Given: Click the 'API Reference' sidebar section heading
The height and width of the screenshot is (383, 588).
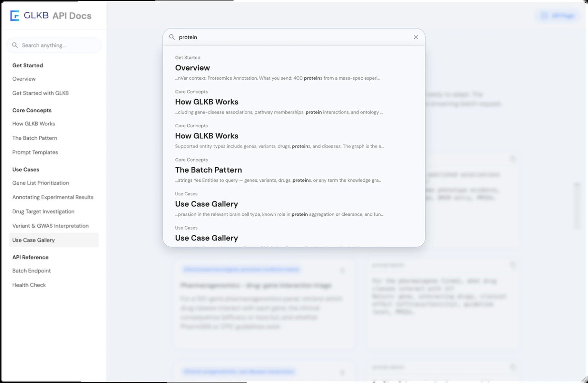Looking at the screenshot, I should (30, 257).
